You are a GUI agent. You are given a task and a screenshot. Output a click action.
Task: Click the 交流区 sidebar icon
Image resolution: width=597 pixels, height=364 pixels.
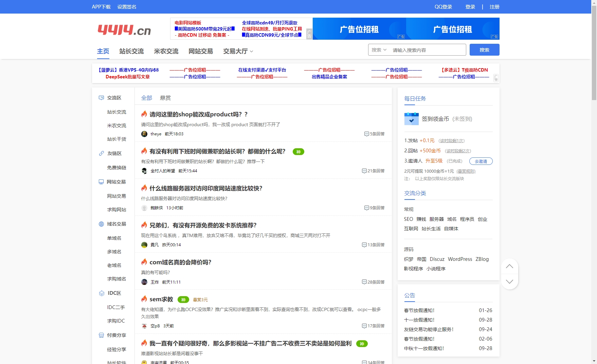pos(101,98)
